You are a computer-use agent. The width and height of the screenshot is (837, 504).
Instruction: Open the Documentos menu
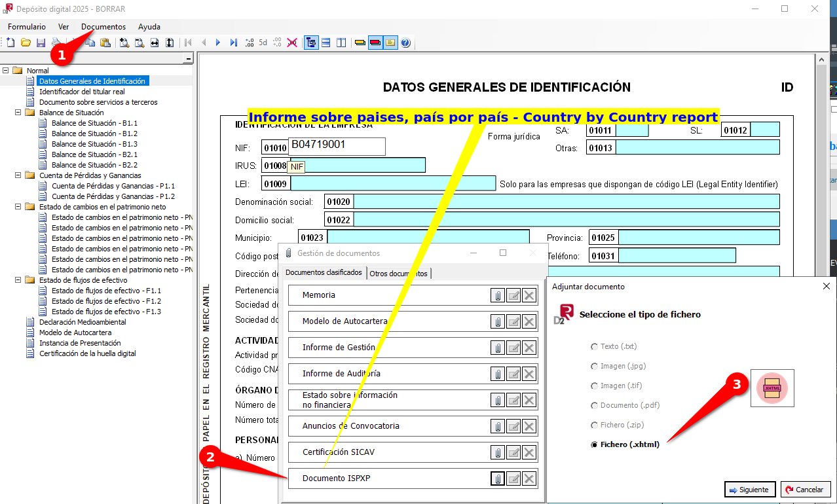(103, 27)
